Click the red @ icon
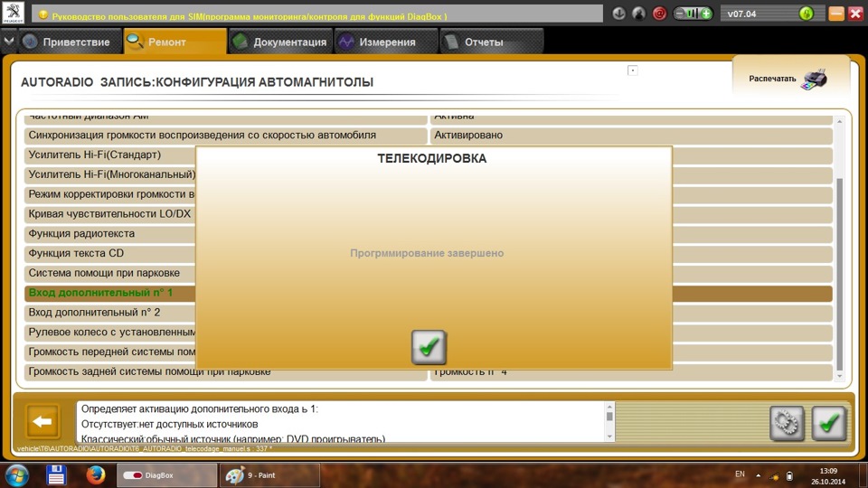 659,14
